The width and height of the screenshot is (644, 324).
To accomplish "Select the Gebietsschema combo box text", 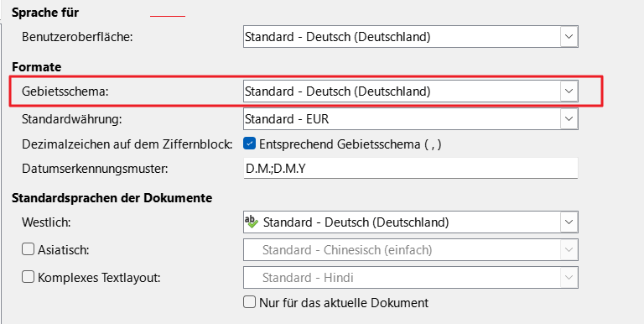I will [x=338, y=91].
